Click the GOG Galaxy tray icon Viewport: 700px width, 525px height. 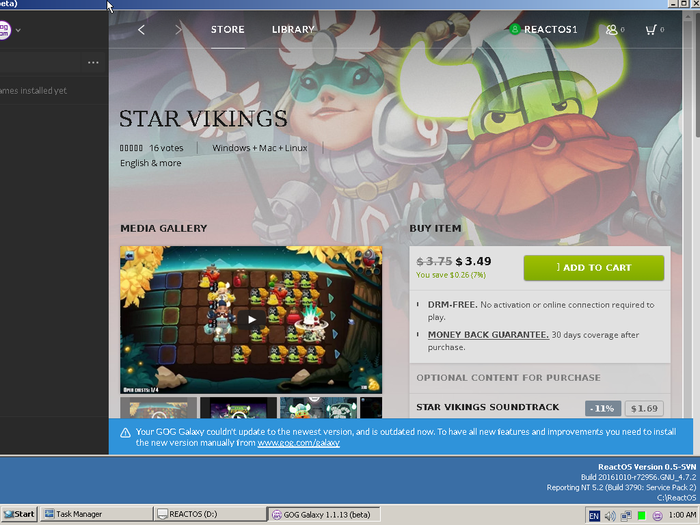tap(657, 516)
